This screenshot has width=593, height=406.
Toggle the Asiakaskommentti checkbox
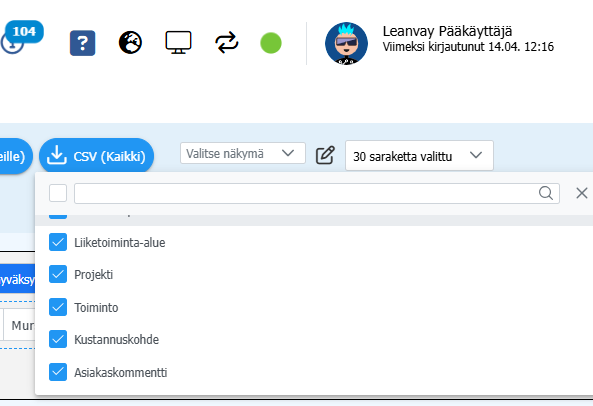pos(58,372)
